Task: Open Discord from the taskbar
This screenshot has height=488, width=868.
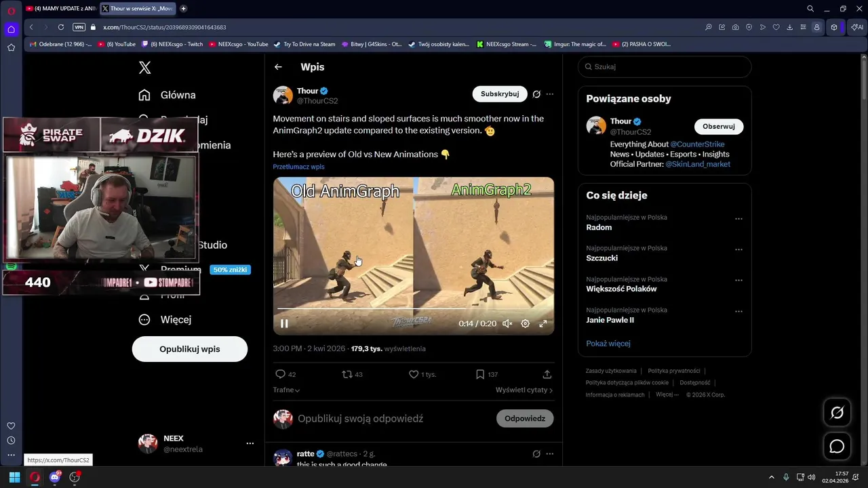Action: pos(55,477)
